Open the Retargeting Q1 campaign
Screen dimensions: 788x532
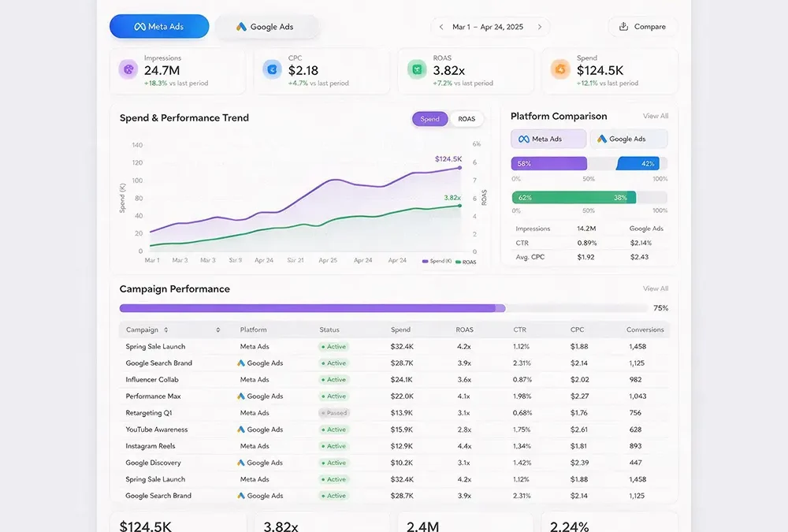pyautogui.click(x=149, y=413)
